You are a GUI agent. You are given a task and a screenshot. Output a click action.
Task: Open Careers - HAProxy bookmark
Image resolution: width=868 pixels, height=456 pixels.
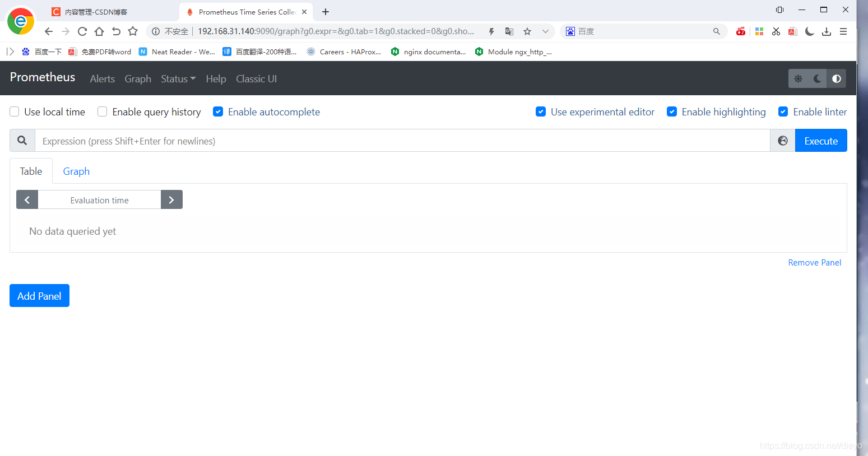344,52
